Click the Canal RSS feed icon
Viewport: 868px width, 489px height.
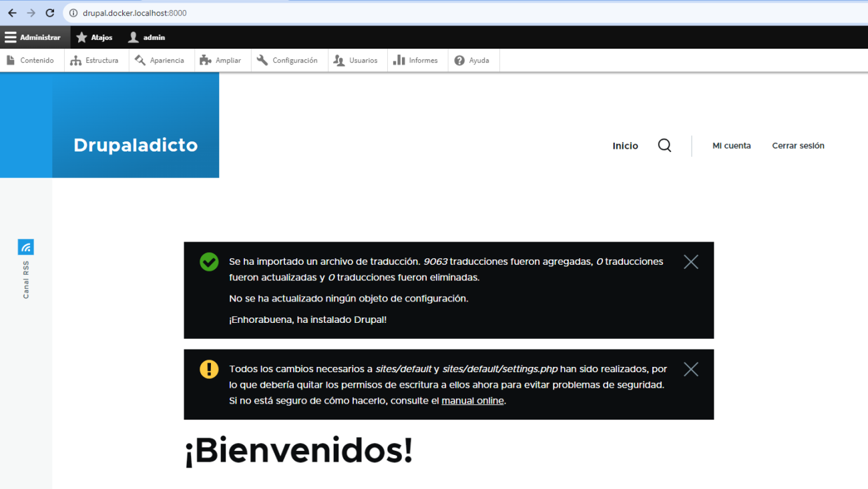pyautogui.click(x=26, y=247)
